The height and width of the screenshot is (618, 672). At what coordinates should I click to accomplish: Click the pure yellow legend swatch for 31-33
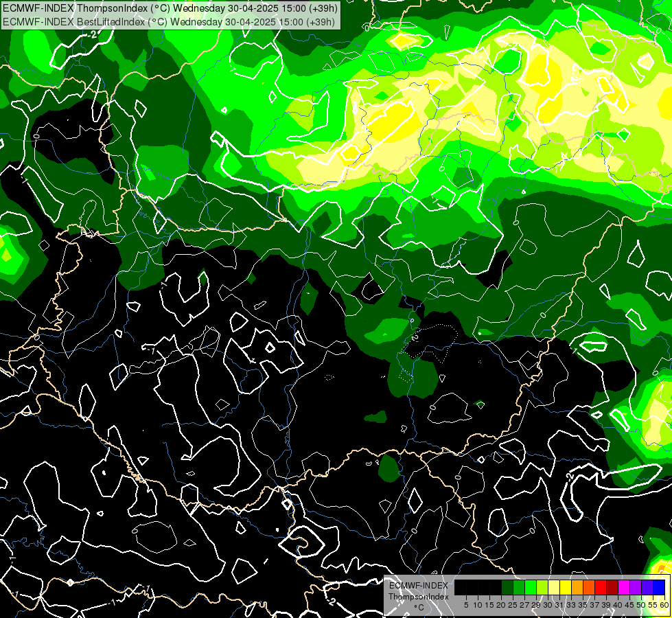566,588
